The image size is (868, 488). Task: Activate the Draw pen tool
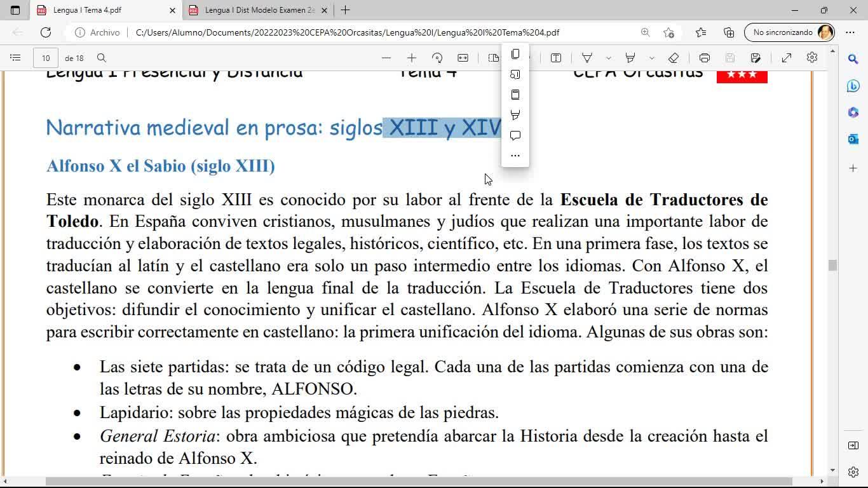(x=587, y=58)
